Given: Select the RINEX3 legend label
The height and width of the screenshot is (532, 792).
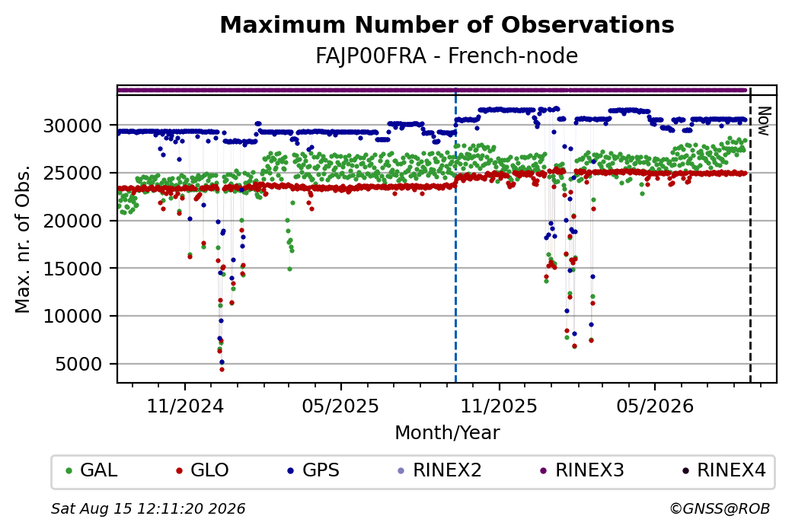Looking at the screenshot, I should tap(590, 470).
